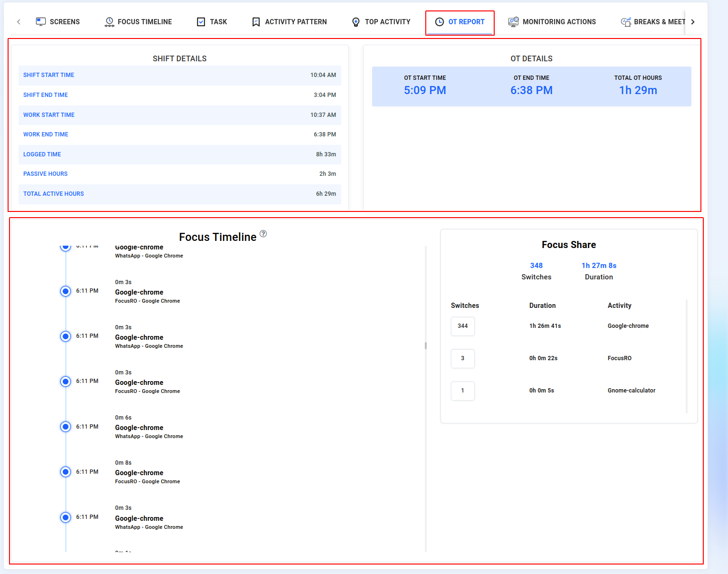Image resolution: width=728 pixels, height=574 pixels.
Task: Click the Focus Timeline scrollbar handle
Action: pyautogui.click(x=426, y=346)
